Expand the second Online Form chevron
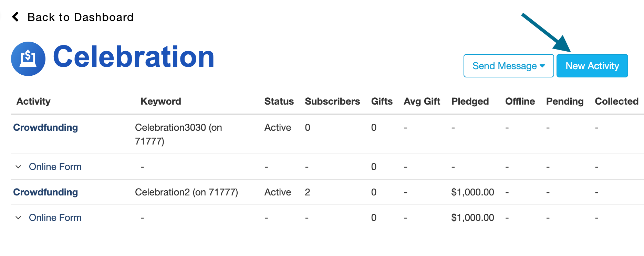The width and height of the screenshot is (644, 256). tap(19, 218)
